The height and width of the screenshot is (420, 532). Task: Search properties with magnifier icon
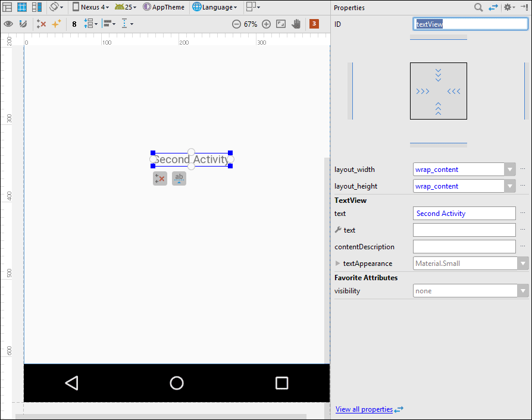478,7
